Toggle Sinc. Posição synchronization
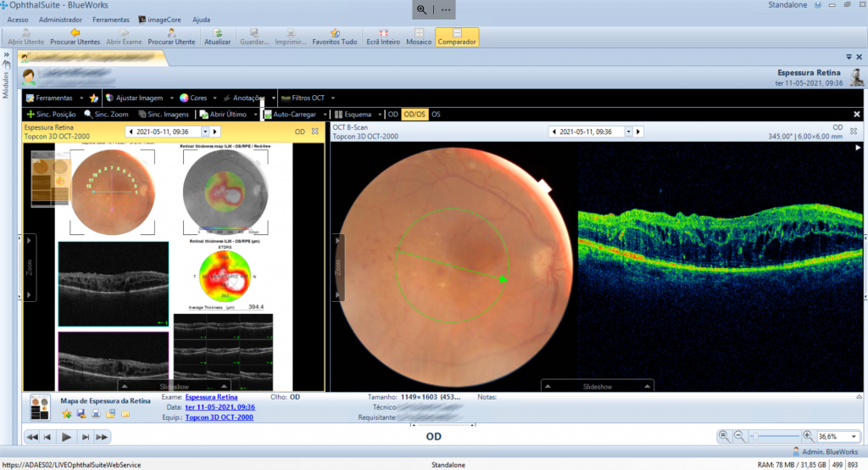The width and height of the screenshot is (868, 470). (31, 114)
